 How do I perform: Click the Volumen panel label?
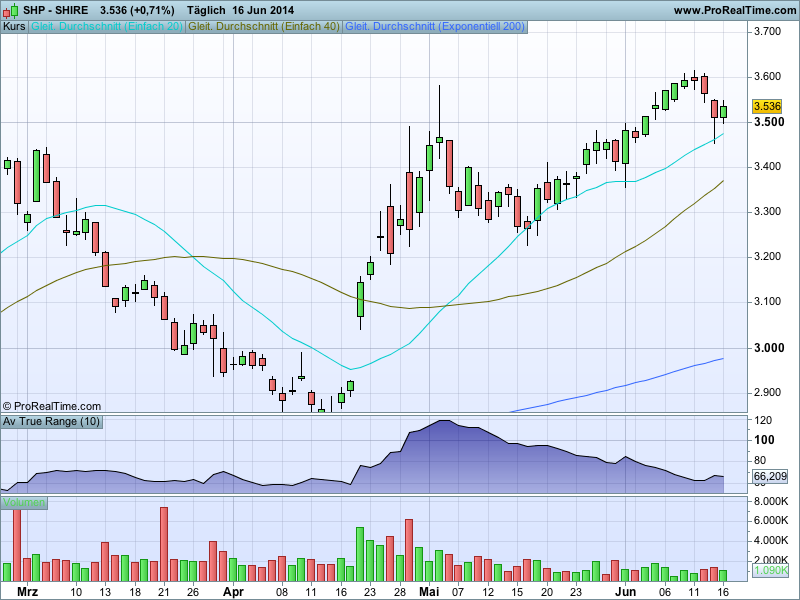coord(24,503)
